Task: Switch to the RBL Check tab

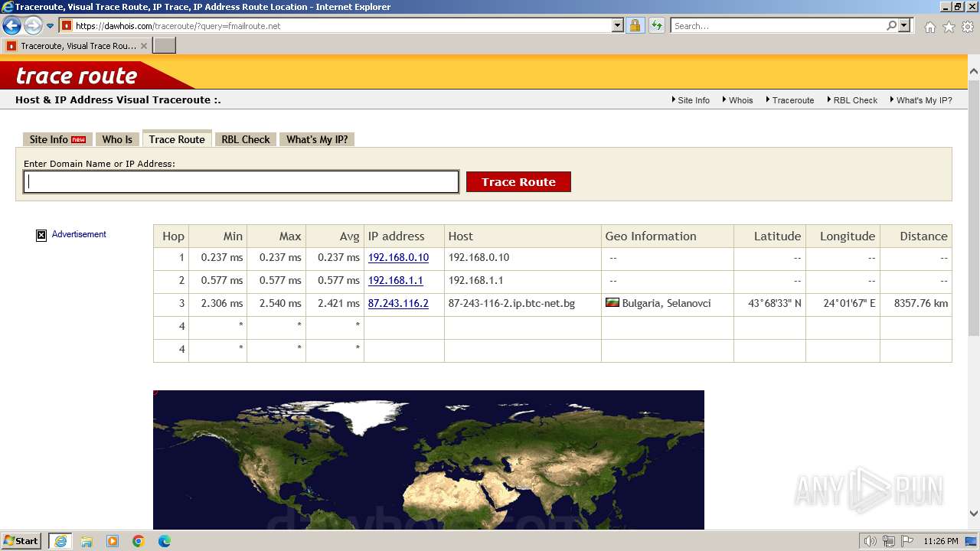Action: coord(246,139)
